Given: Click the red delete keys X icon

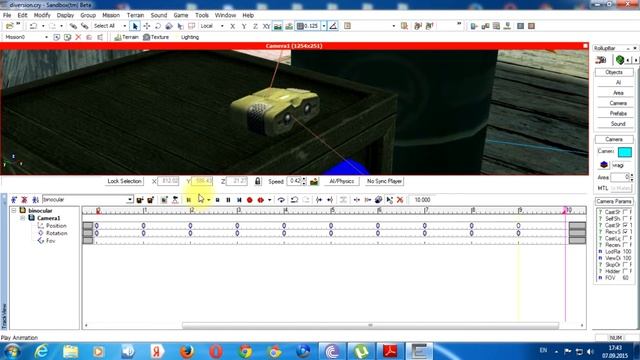Looking at the screenshot, I should 400,200.
